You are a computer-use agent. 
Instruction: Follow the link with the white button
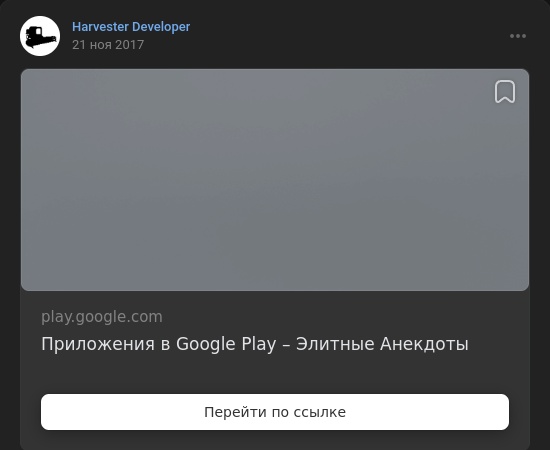tap(275, 412)
